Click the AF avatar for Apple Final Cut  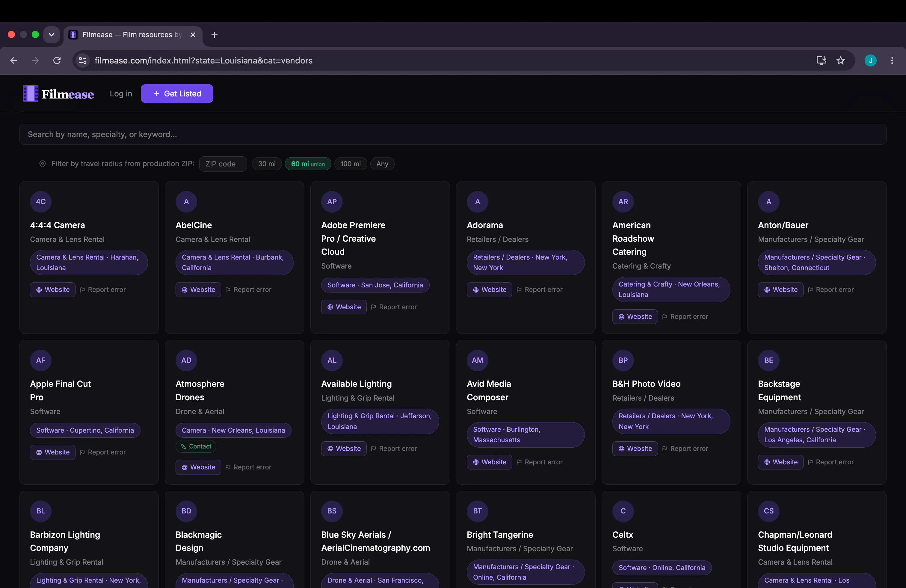pos(41,360)
